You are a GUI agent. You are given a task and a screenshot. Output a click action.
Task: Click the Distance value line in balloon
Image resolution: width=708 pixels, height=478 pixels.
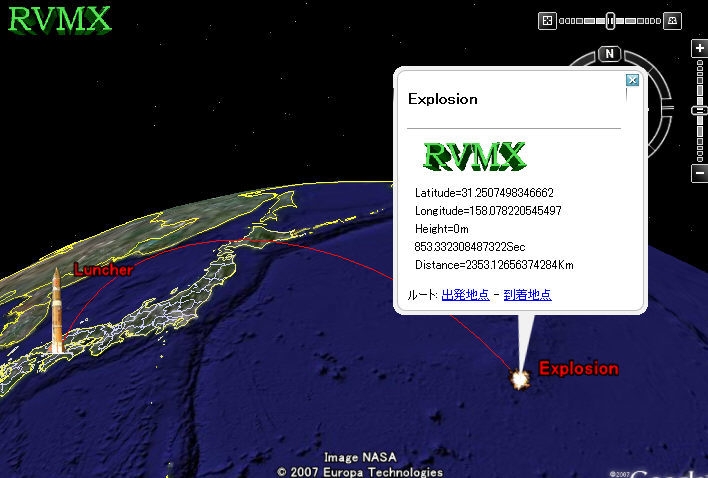494,265
